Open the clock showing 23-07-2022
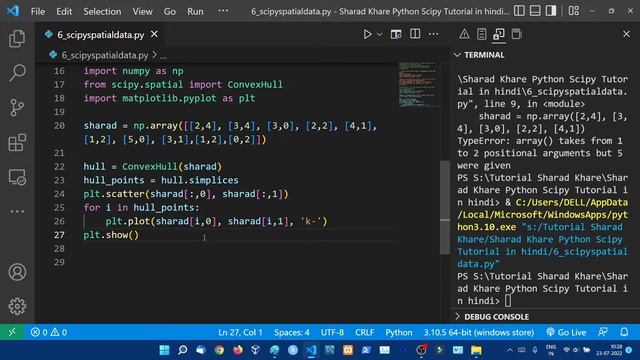The image size is (640, 360). 609,350
